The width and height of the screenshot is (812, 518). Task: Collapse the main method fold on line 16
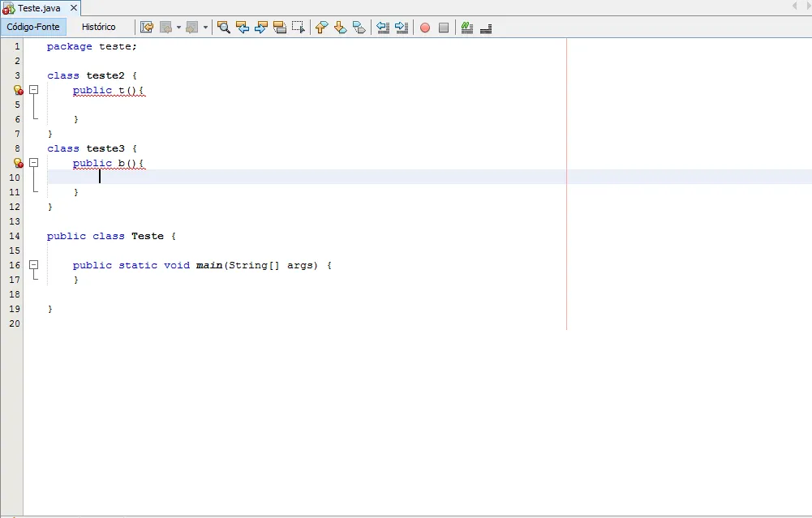coord(34,265)
